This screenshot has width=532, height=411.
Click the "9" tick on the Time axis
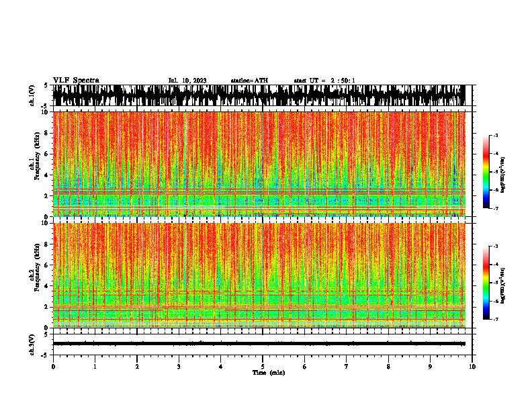[x=430, y=367]
